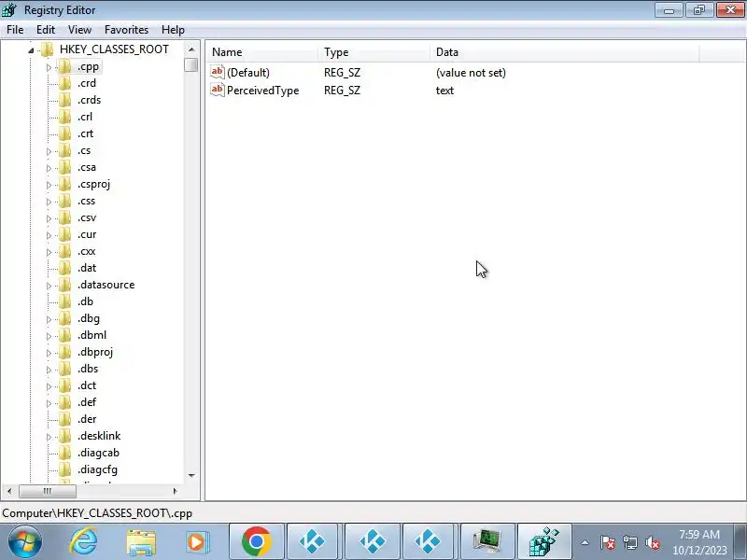Open the Windows Start menu

click(24, 541)
